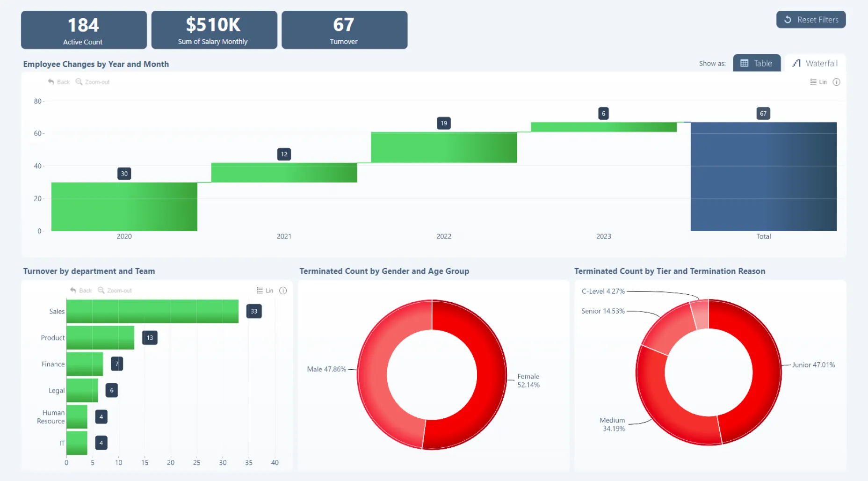Click Zoom-out magnifier in waterfall chart
The height and width of the screenshot is (481, 868).
coord(79,82)
